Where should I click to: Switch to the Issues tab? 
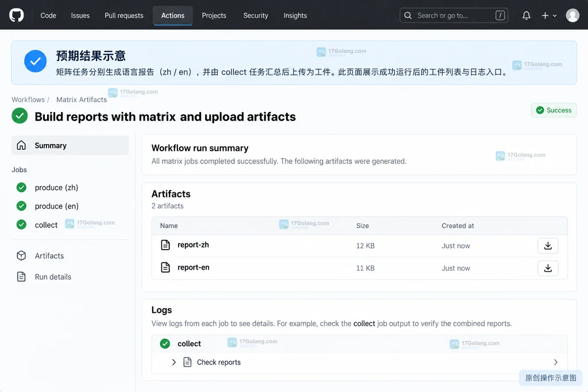[80, 15]
